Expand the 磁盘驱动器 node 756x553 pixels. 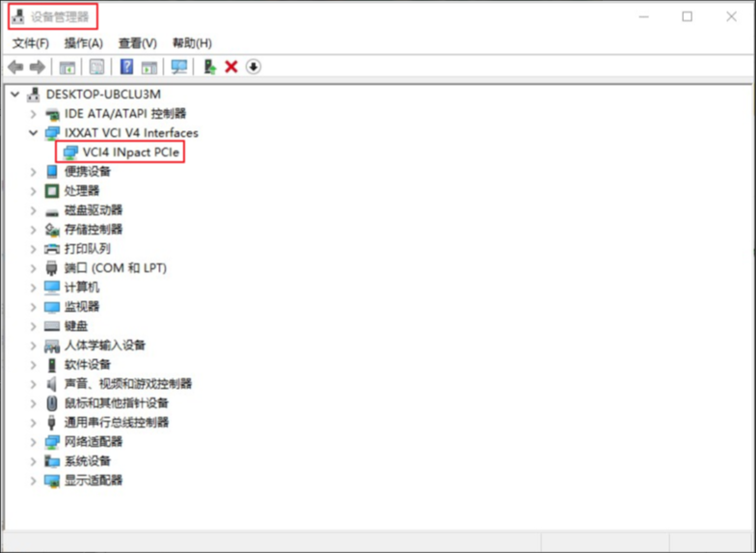point(33,210)
